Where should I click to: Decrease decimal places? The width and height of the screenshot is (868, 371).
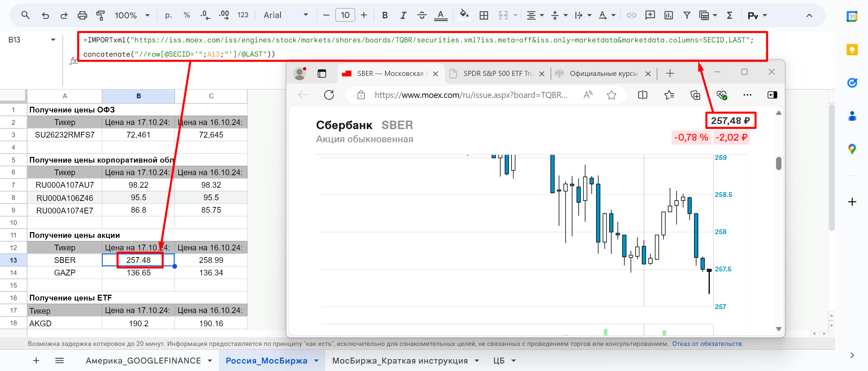205,15
